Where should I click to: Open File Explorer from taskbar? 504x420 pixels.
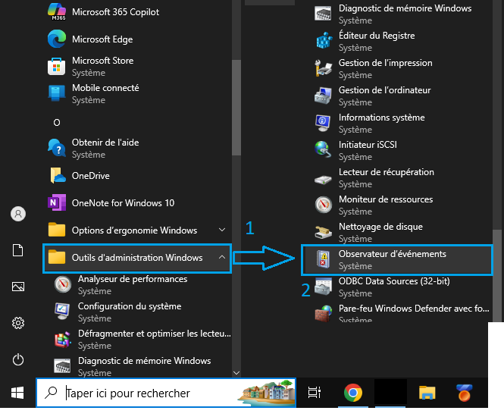(427, 393)
